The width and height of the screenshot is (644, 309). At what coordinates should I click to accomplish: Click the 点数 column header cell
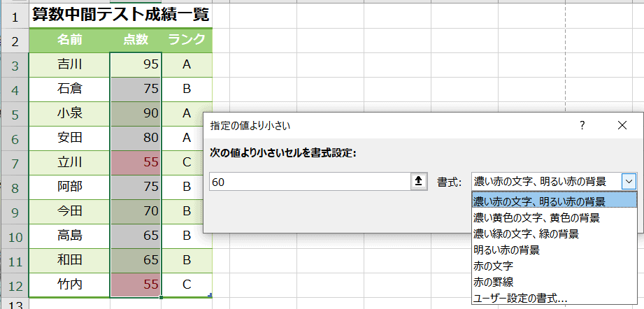(x=136, y=40)
